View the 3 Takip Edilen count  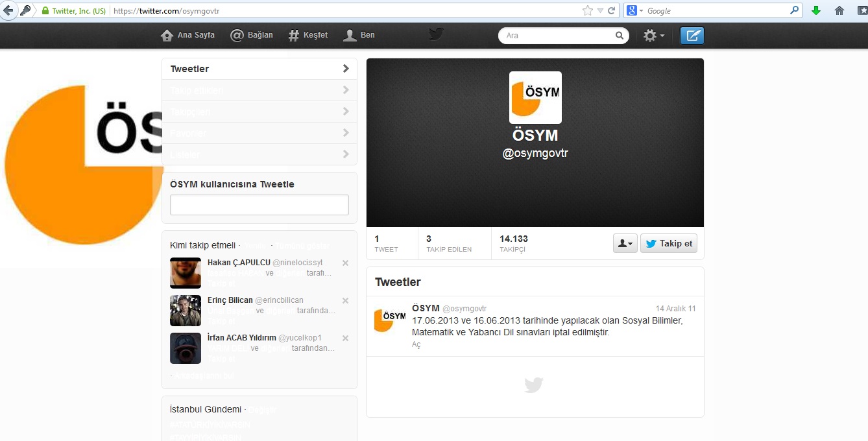(449, 243)
